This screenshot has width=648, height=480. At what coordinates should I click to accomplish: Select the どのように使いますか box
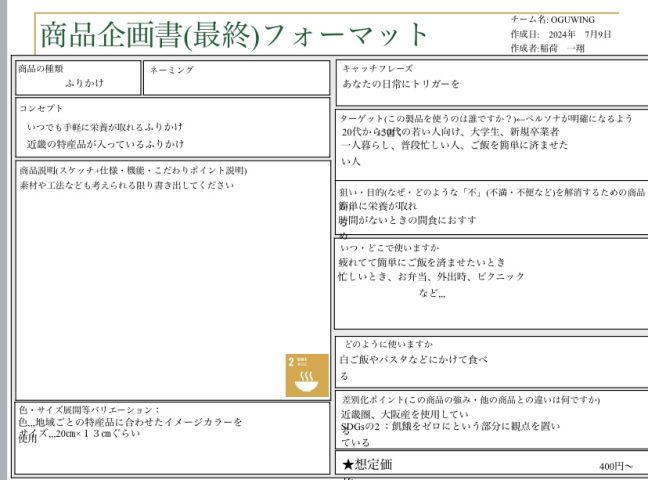click(x=490, y=360)
